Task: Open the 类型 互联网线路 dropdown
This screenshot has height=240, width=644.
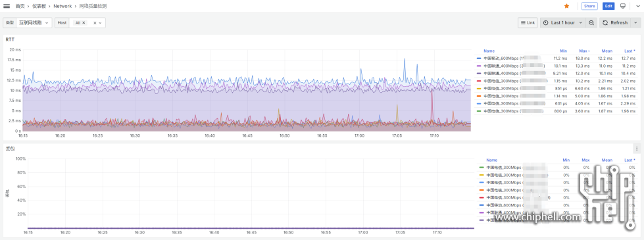Action: 34,23
